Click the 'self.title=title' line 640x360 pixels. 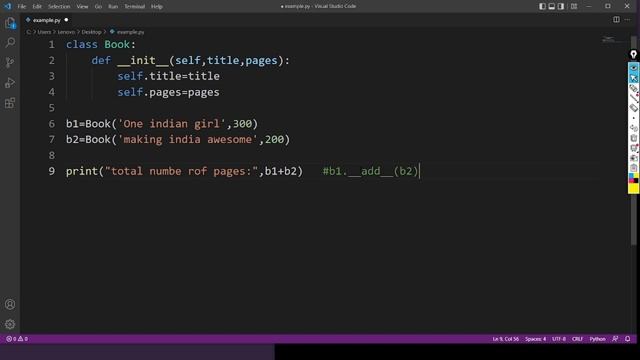click(x=169, y=76)
